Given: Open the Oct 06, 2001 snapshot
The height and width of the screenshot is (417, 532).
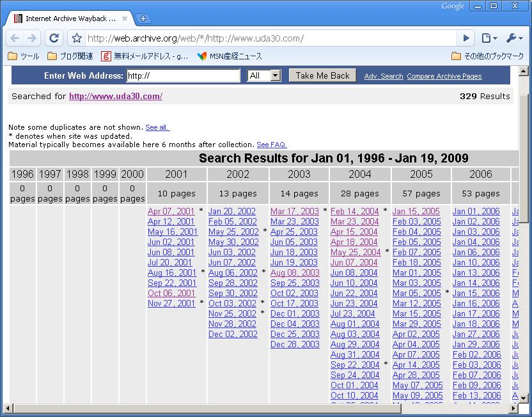Looking at the screenshot, I should pos(171,293).
